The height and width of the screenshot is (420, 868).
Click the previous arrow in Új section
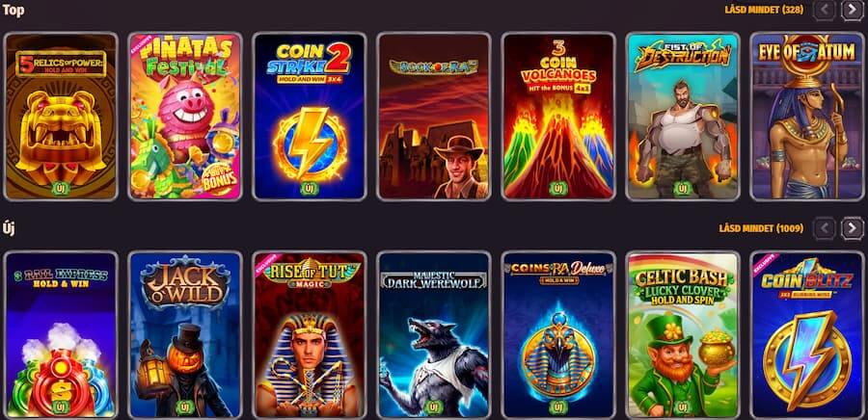[825, 228]
